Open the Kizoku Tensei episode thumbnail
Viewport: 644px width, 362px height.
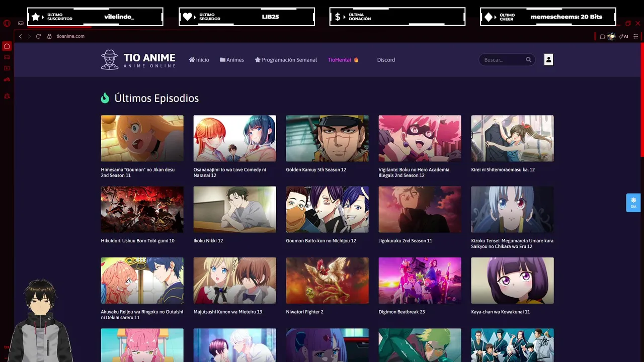512,210
